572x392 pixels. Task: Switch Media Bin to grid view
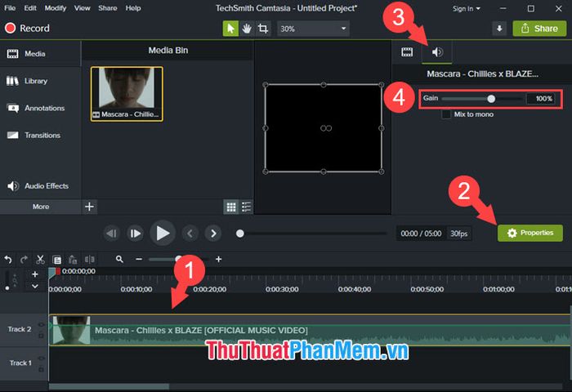231,207
